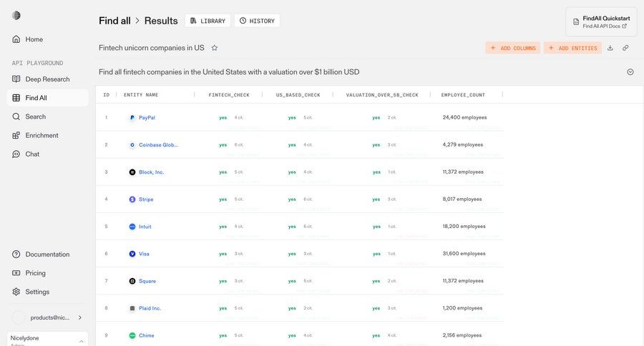Viewport: 644px width, 346px height.
Task: Star the Fintech unicorn companies list
Action: pos(214,48)
